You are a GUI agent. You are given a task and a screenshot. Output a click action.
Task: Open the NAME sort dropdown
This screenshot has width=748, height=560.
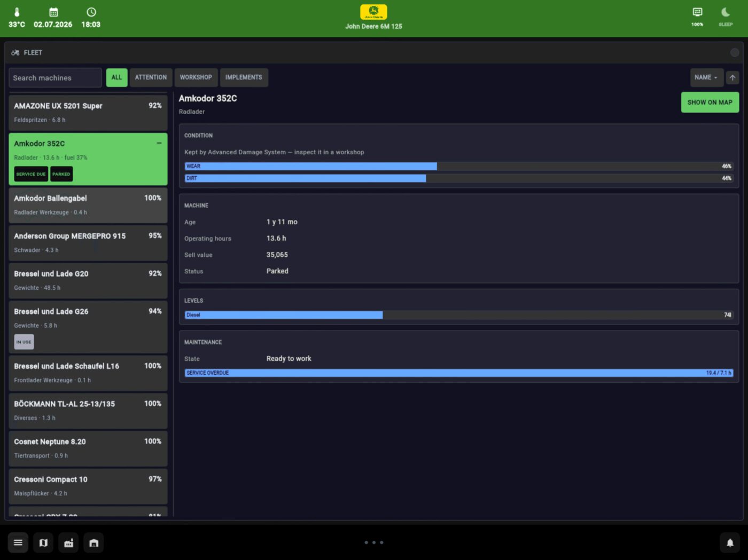pos(706,77)
